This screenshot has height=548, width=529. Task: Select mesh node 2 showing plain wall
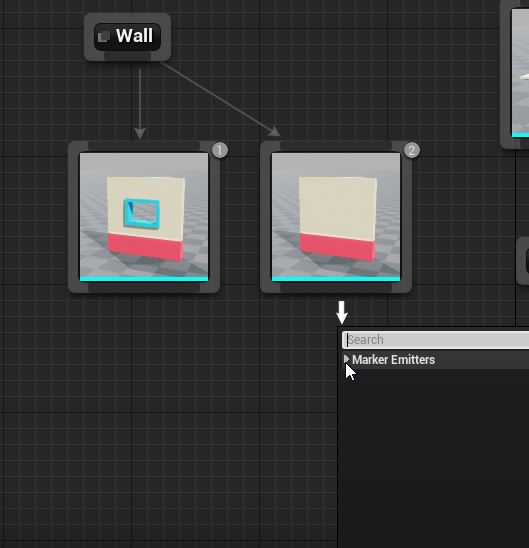pos(336,217)
